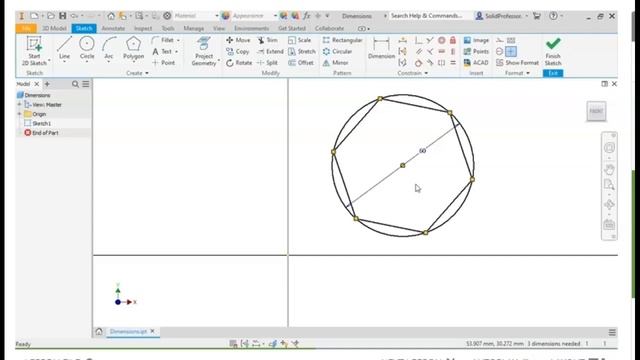Image resolution: width=640 pixels, height=360 pixels.
Task: Pick the Split tool
Action: [267, 63]
